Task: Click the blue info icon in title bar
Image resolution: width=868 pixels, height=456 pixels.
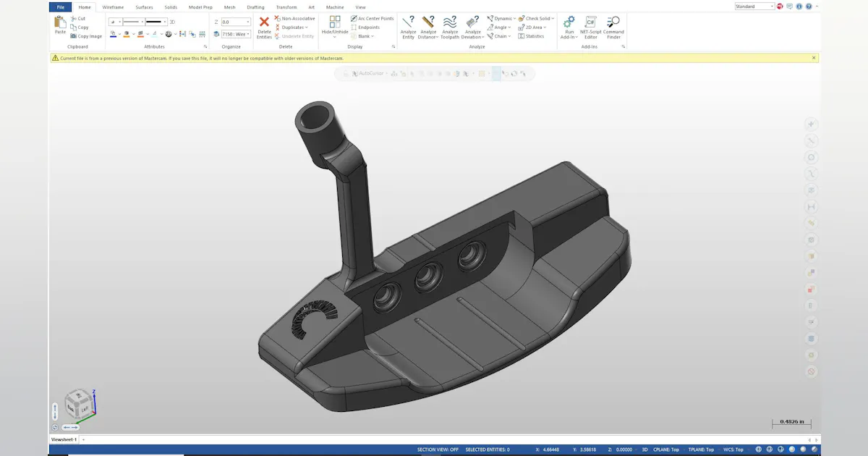Action: (x=799, y=7)
